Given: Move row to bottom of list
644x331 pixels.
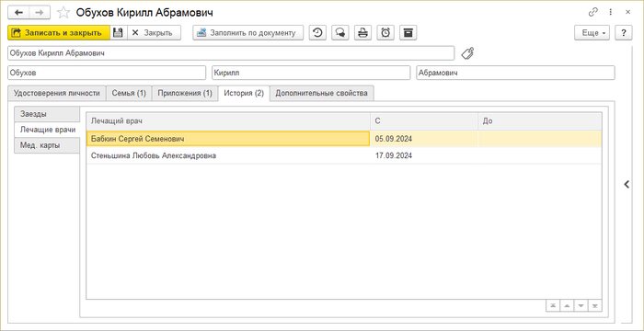Looking at the screenshot, I should [594, 305].
